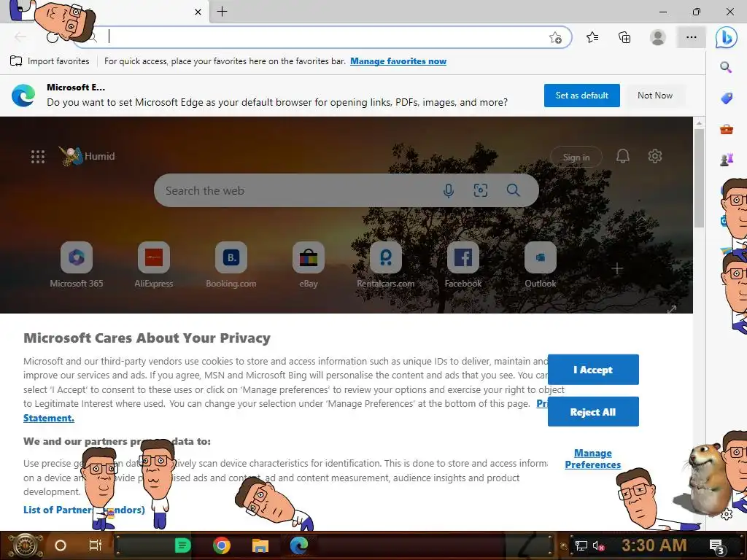
Task: Open the Manage favorites now link
Action: (398, 61)
